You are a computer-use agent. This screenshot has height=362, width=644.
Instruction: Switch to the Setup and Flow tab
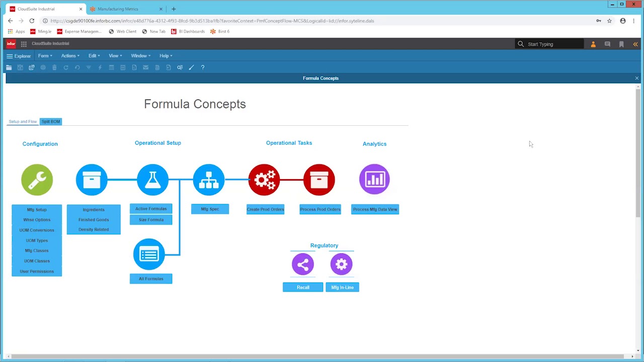click(x=23, y=122)
